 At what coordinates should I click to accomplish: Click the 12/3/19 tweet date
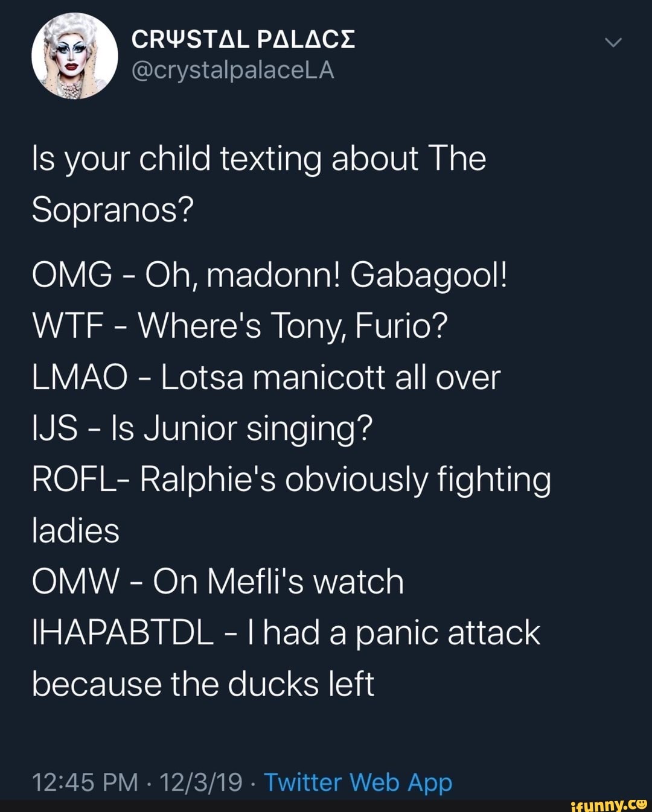click(x=200, y=782)
